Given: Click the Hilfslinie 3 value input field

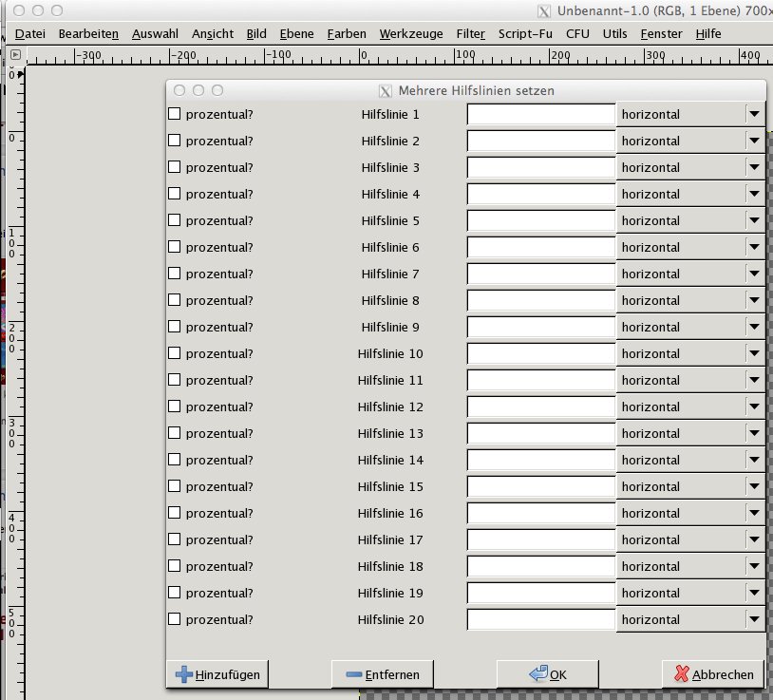Looking at the screenshot, I should (541, 168).
